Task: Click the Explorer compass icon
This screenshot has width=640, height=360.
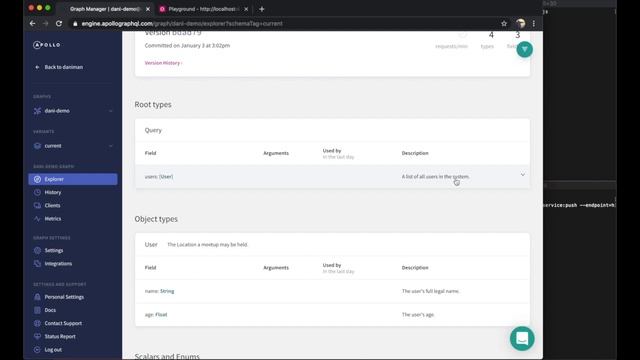Action: [x=38, y=179]
